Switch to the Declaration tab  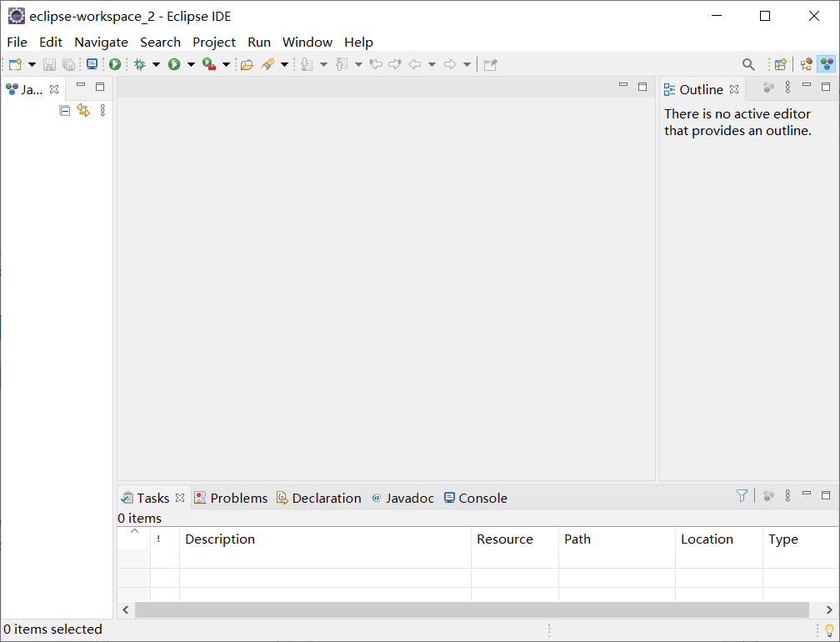(x=318, y=498)
